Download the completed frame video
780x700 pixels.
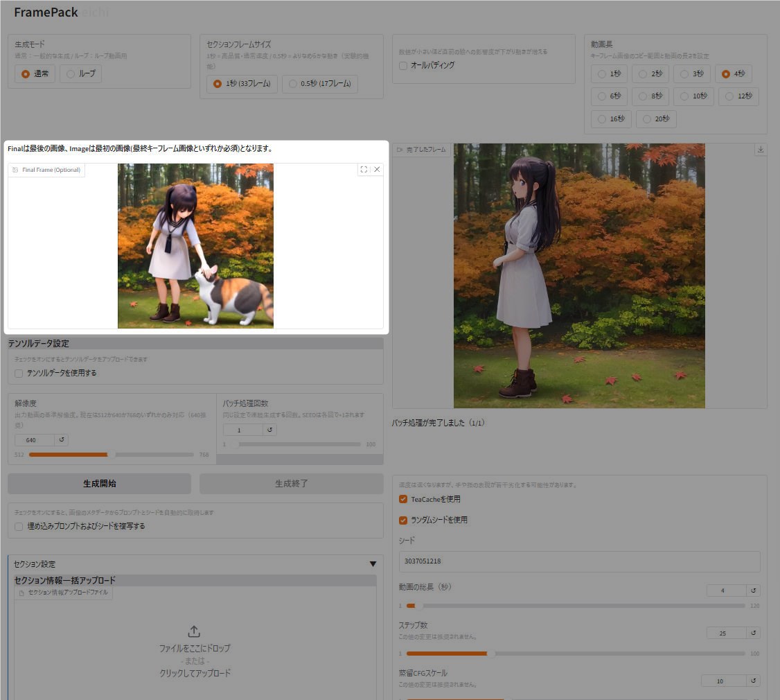761,150
